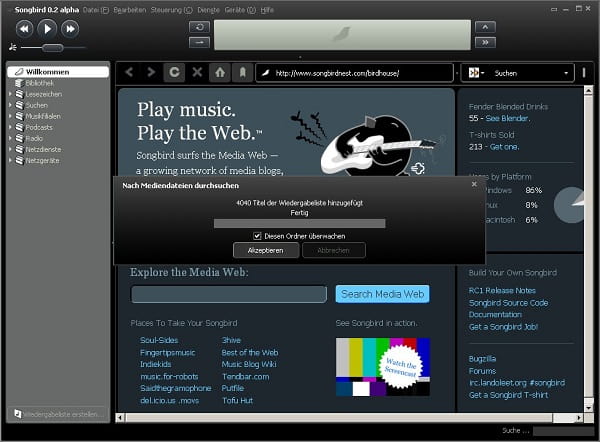Click the browser forward arrow
Screen dimensions: 600x442
pyautogui.click(x=151, y=73)
